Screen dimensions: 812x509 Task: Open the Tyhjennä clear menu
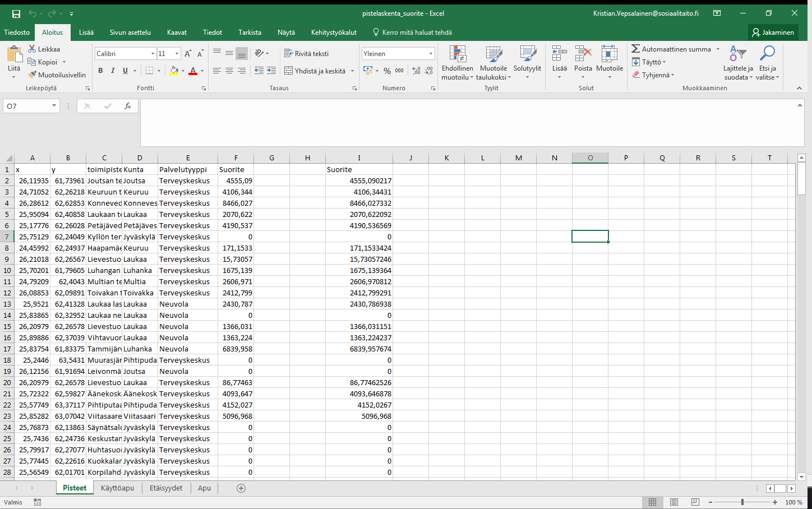point(653,75)
